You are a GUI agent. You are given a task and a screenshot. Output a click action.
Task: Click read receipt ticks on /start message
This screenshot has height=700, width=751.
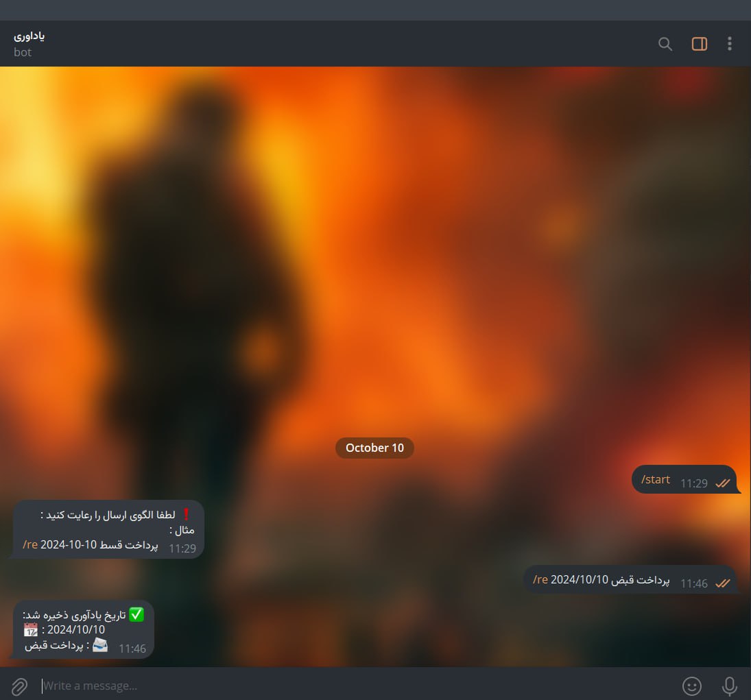[723, 483]
